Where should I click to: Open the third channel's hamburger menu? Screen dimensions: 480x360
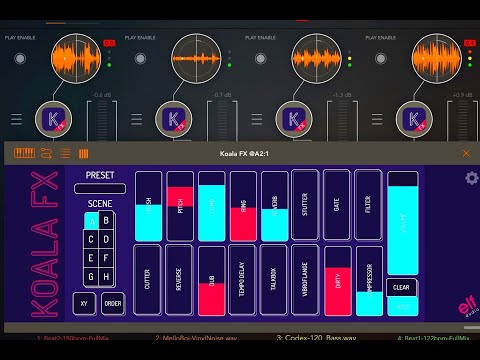257,119
